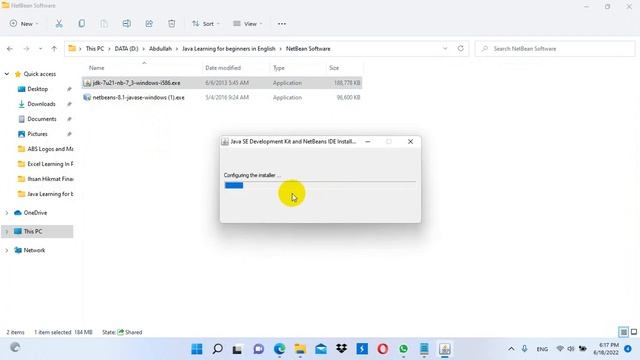Launch Microsoft Edge from taskbar
The image size is (640, 360).
pos(280,349)
